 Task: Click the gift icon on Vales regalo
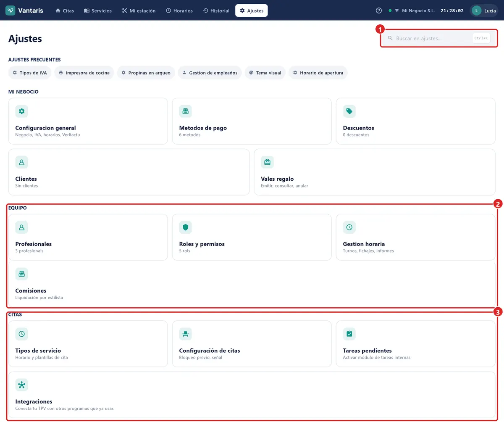click(x=268, y=162)
